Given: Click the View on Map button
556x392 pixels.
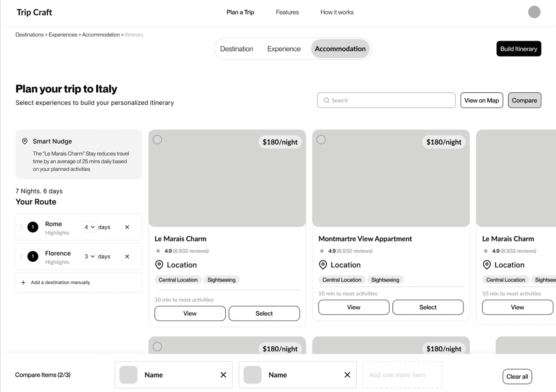Looking at the screenshot, I should [x=481, y=100].
